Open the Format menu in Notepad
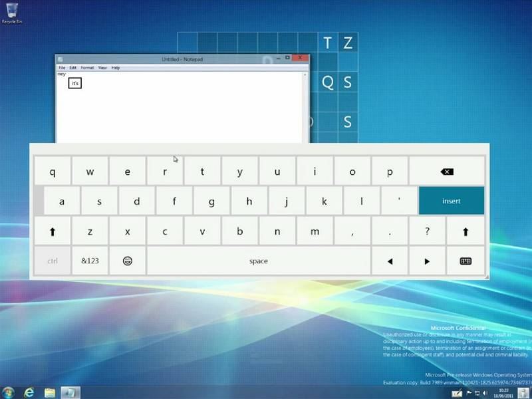This screenshot has width=532, height=399. 87,68
